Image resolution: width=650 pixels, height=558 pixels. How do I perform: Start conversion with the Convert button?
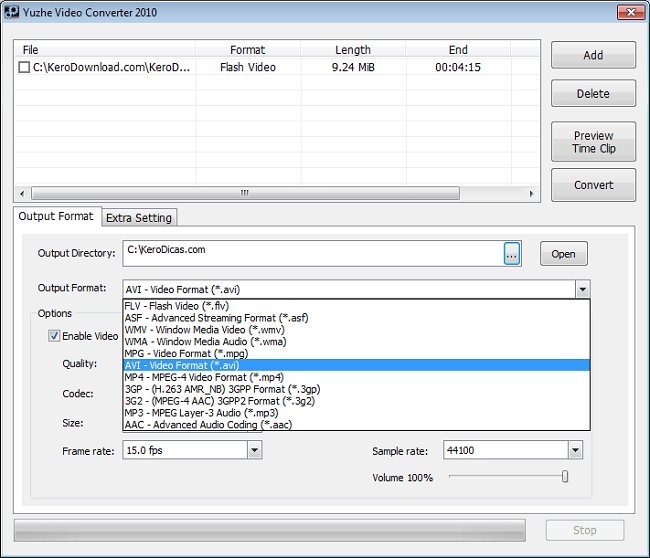pyautogui.click(x=593, y=185)
